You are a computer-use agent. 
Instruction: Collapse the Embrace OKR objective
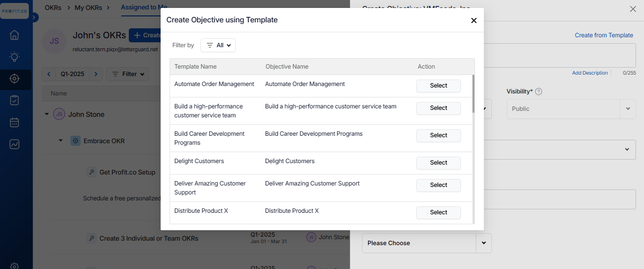61,141
